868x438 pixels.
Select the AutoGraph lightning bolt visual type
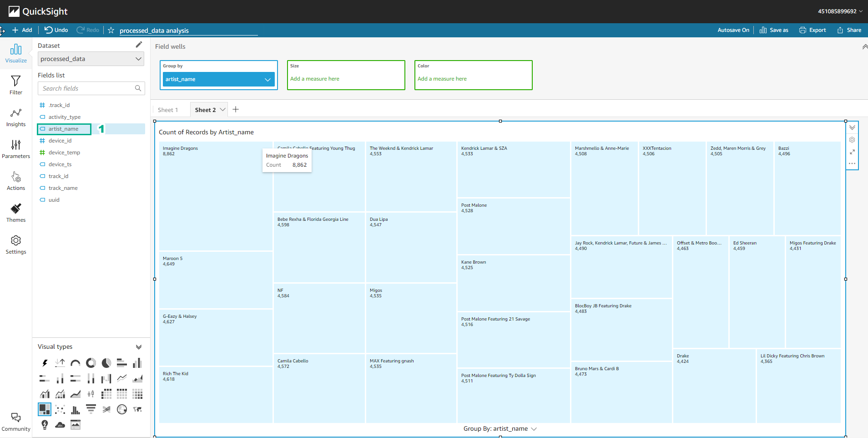[x=45, y=363]
